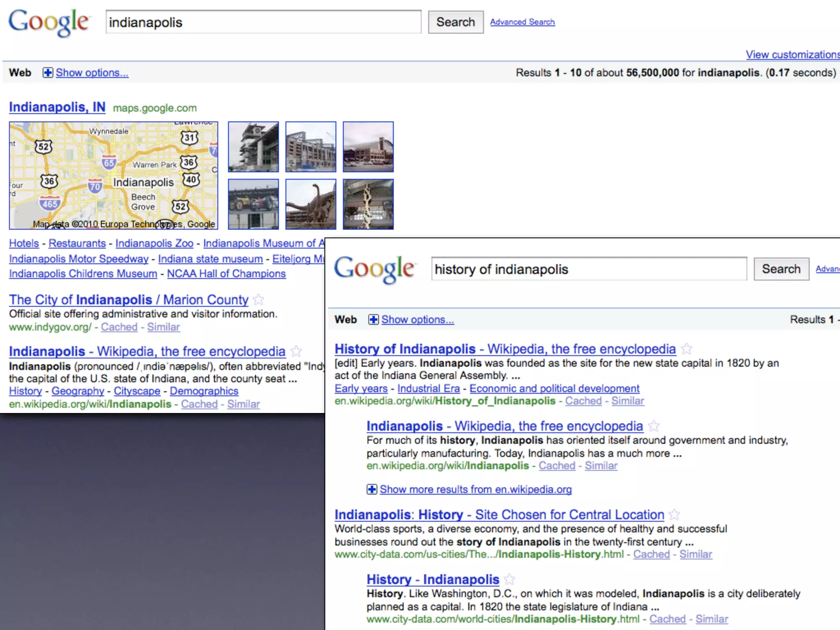Viewport: 840px width, 630px height.
Task: Click Google logo in the top-left window
Action: click(x=48, y=22)
